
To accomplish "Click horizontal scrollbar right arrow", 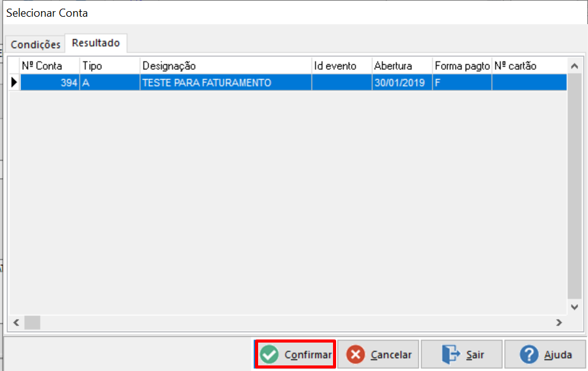I will click(x=559, y=322).
